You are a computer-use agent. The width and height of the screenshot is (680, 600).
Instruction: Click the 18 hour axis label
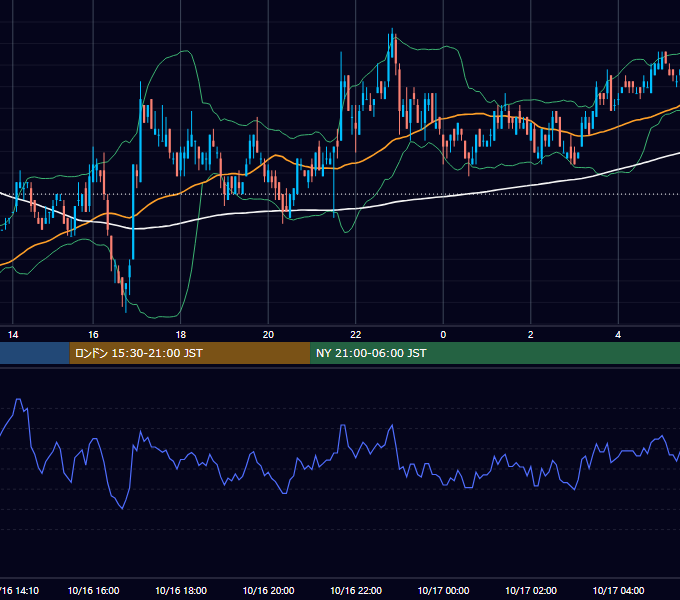coord(181,335)
